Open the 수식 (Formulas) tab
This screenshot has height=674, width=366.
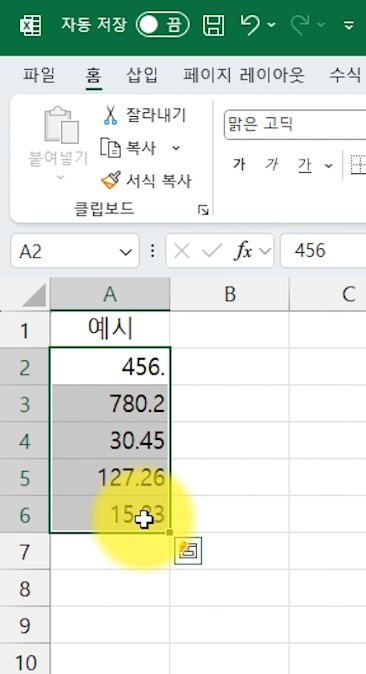tap(345, 76)
